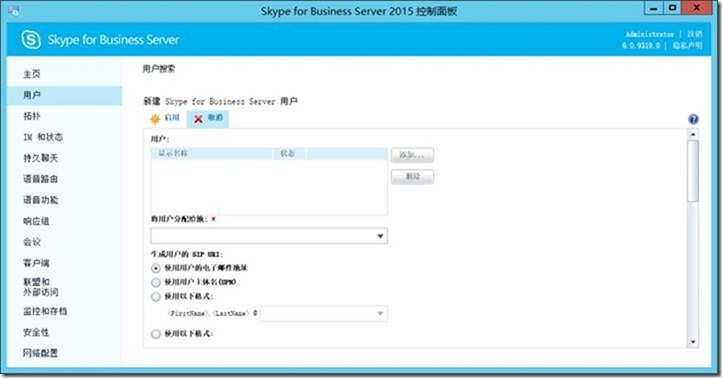Select FirstName.LastName format radio option

156,297
